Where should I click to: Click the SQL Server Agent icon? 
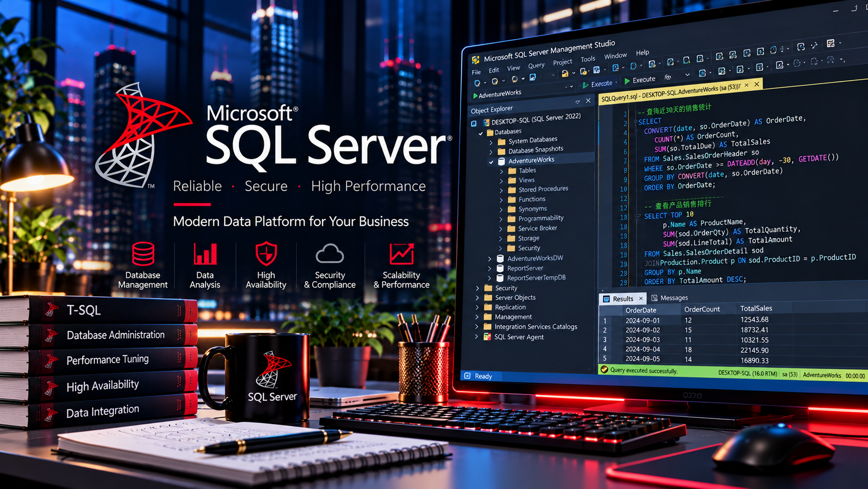(487, 337)
